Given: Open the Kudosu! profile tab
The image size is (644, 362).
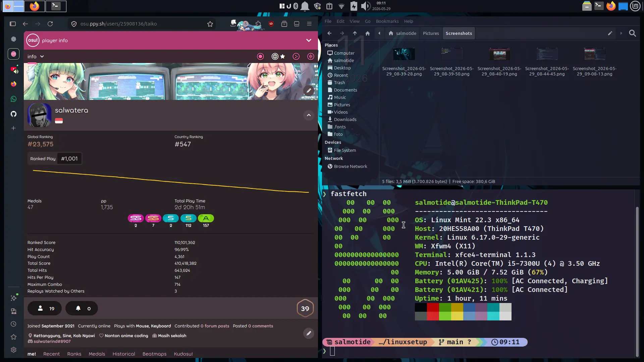Looking at the screenshot, I should [x=183, y=354].
